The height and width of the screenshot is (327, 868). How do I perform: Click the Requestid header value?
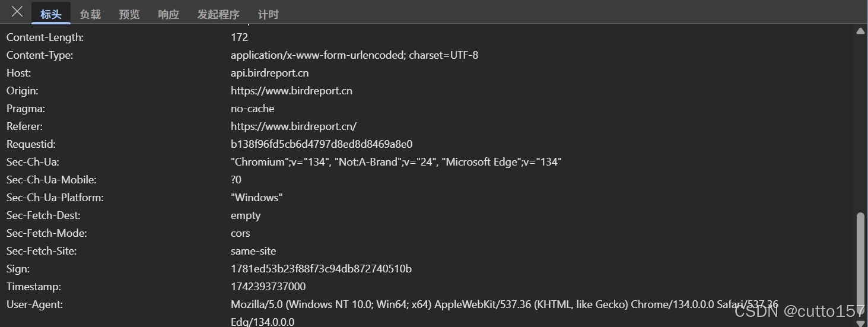(322, 144)
